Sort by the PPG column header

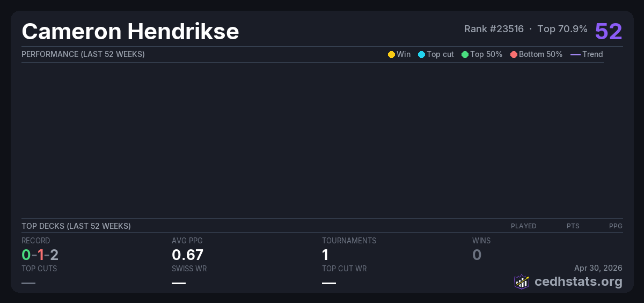[616, 226]
